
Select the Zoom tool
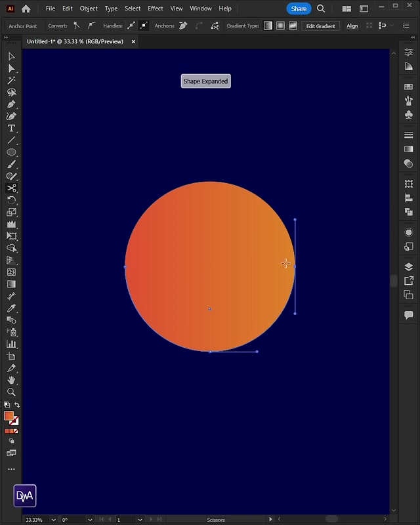pos(11,392)
